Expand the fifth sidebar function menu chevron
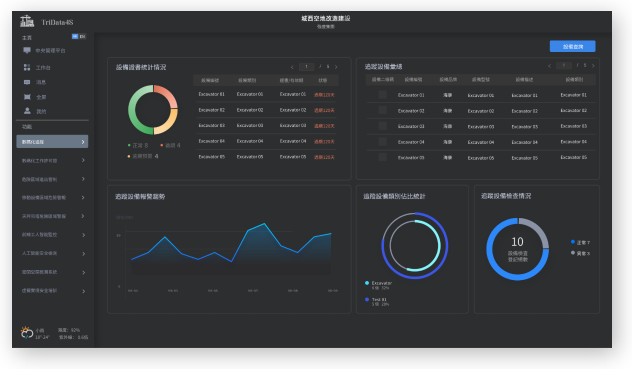This screenshot has height=369, width=632. click(x=83, y=216)
